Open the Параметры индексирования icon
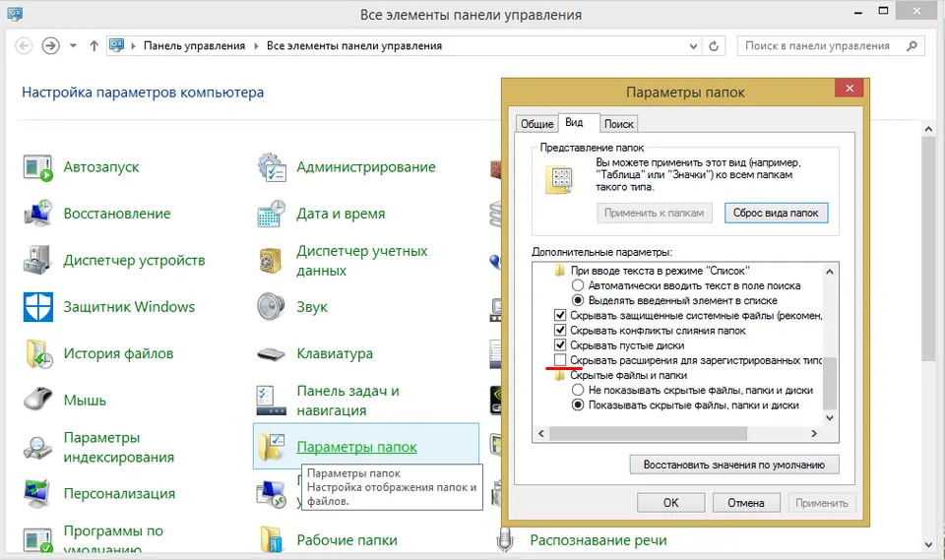The image size is (945, 560). (37, 447)
